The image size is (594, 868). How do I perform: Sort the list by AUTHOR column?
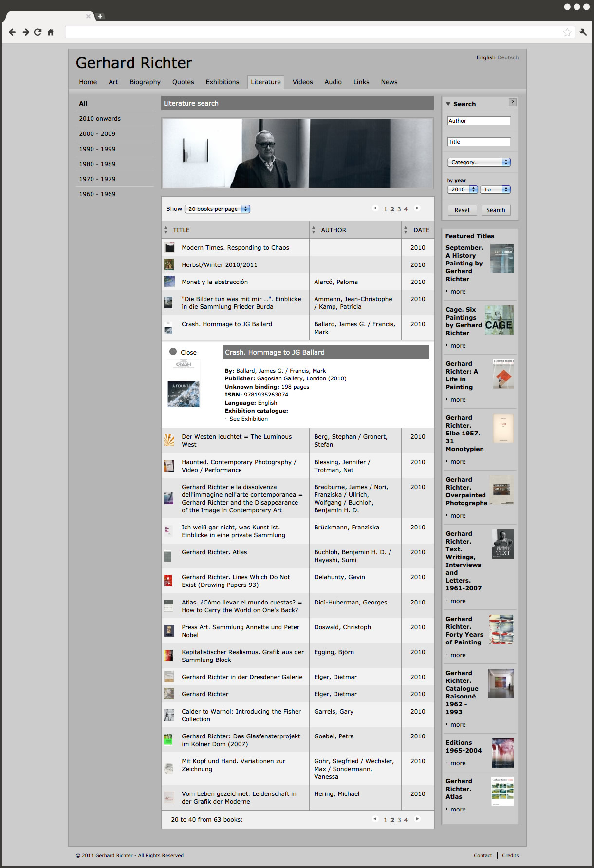point(333,230)
